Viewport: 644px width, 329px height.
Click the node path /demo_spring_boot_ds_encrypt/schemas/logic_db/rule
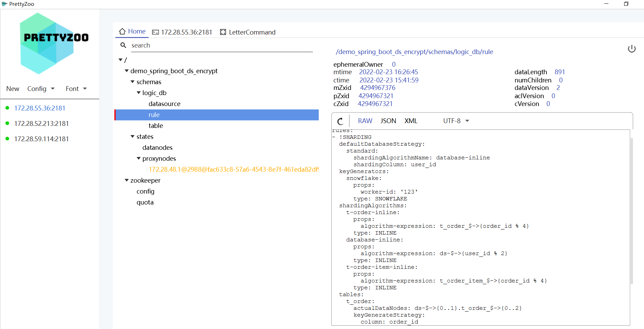coord(414,52)
